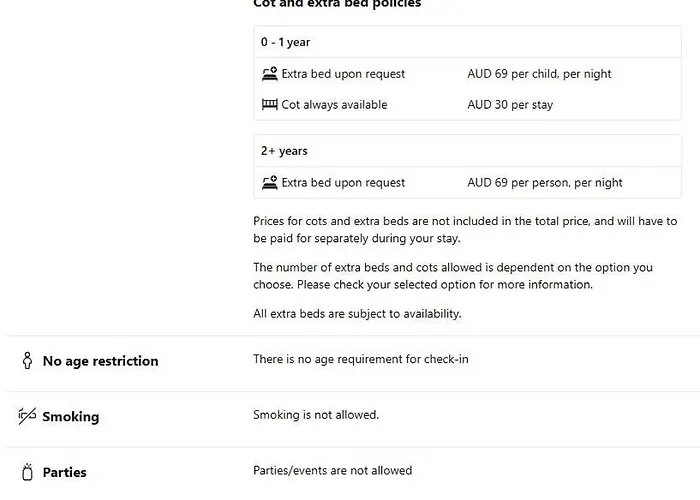Click the AUD 30 per stay cot price

[x=510, y=104]
